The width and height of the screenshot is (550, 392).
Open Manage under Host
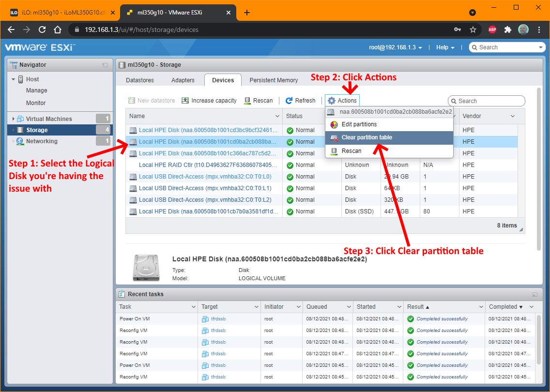[x=36, y=90]
